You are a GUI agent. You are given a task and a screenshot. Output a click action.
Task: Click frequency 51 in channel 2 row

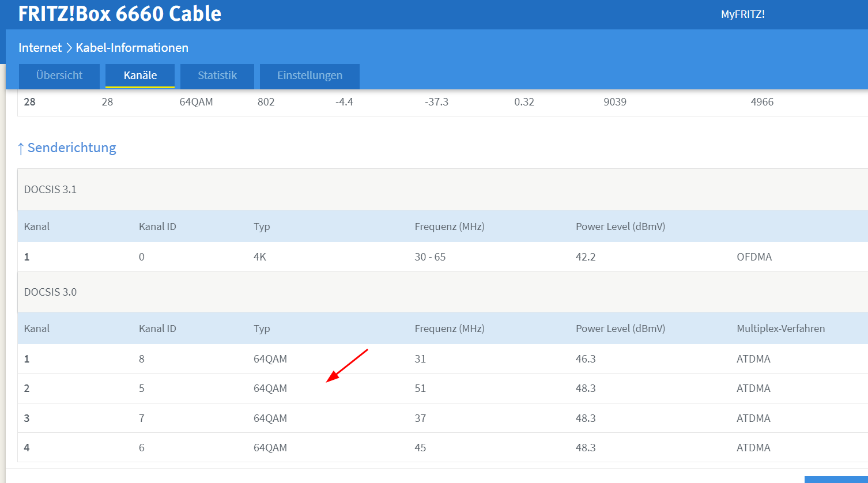click(420, 388)
